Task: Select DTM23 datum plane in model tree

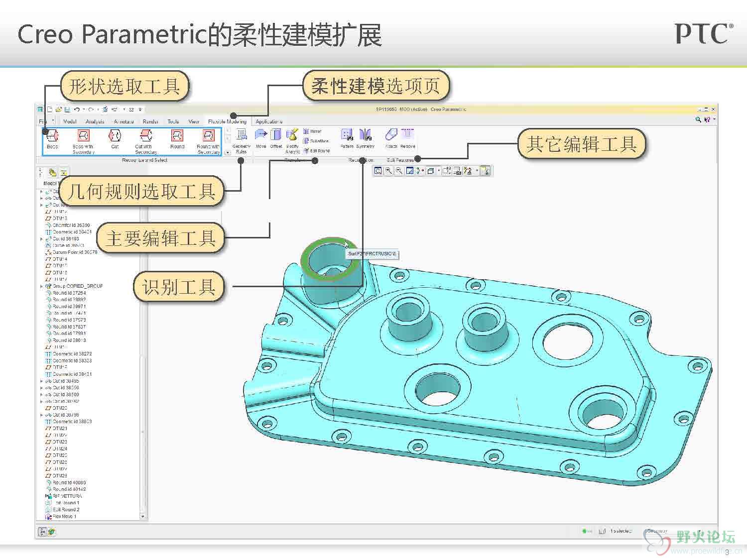Action: click(x=56, y=442)
